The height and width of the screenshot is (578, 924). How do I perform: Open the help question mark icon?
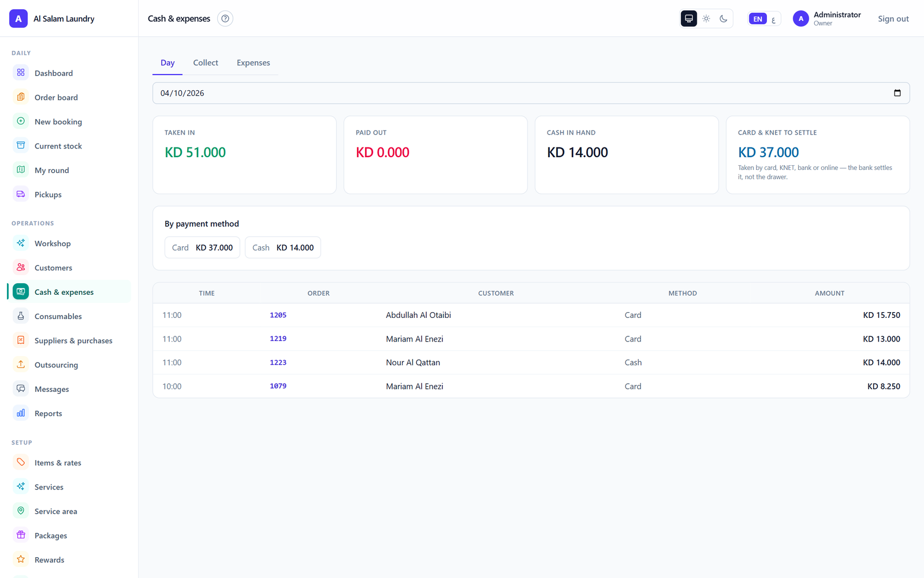pyautogui.click(x=225, y=18)
